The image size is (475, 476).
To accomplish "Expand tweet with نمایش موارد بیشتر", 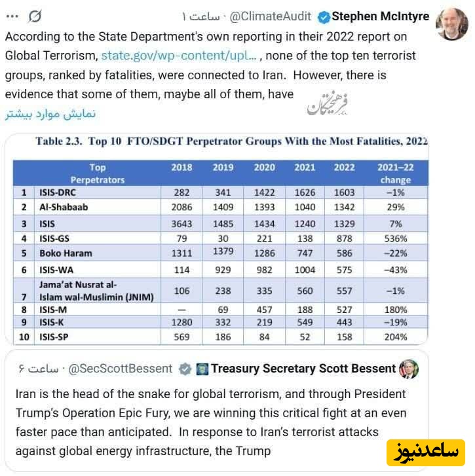I will coord(50,114).
